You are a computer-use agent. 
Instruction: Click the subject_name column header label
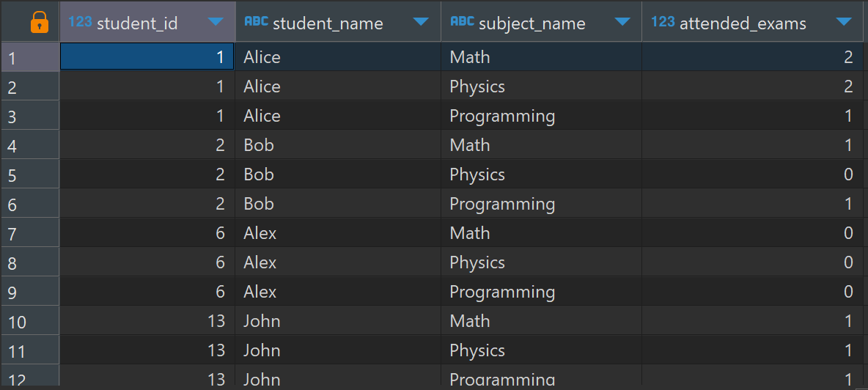pyautogui.click(x=532, y=23)
